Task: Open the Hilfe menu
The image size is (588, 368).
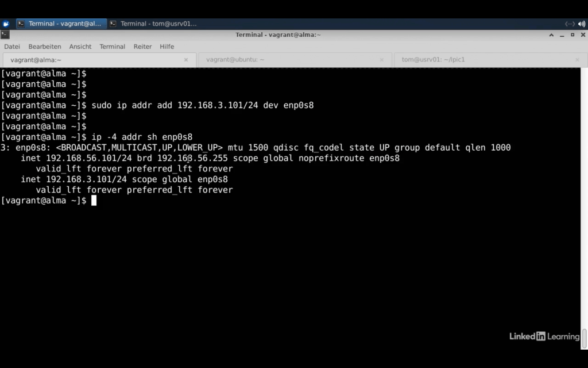Action: 167,47
